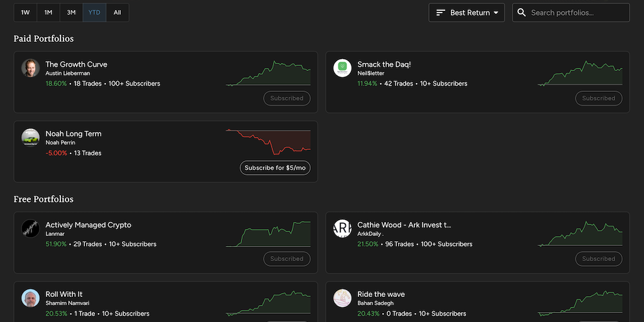The image size is (644, 322).
Task: Click the sort lines icon
Action: point(441,13)
